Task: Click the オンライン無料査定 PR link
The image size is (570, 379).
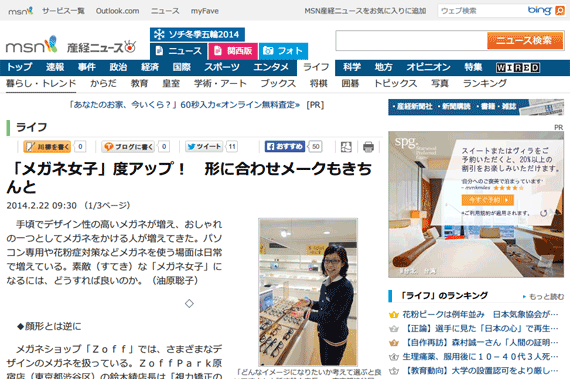Action: [185, 105]
